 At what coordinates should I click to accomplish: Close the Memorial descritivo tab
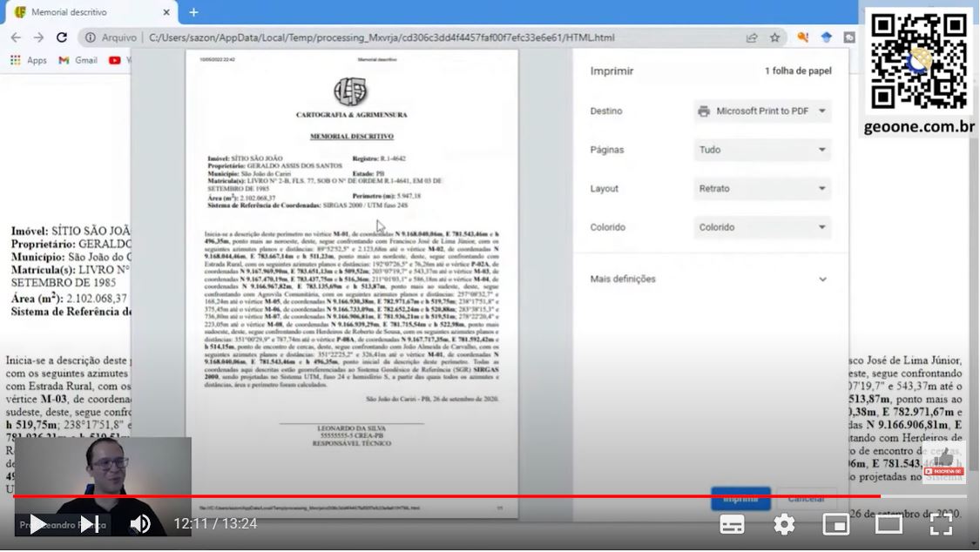point(166,12)
